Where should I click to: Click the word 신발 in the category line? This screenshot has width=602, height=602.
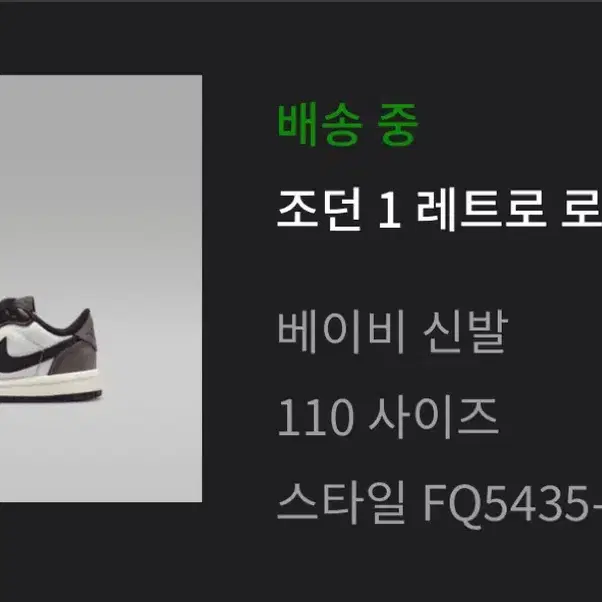click(465, 332)
